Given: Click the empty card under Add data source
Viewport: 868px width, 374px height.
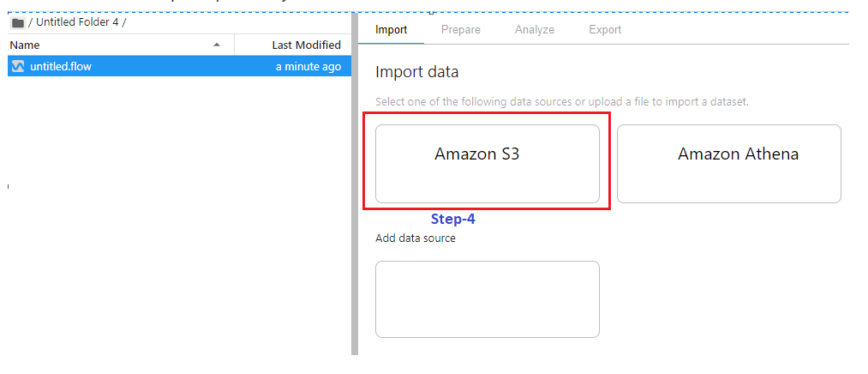Looking at the screenshot, I should pyautogui.click(x=488, y=299).
